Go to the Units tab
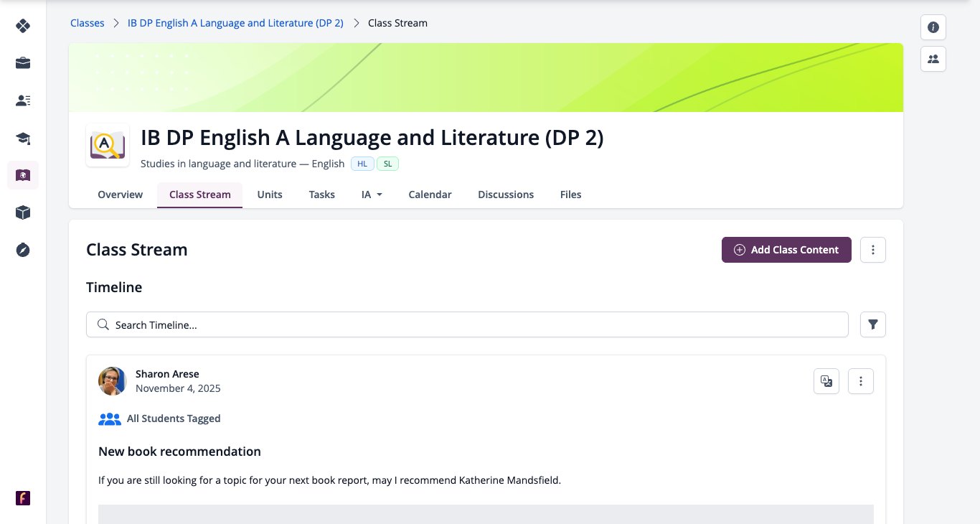 pos(270,195)
